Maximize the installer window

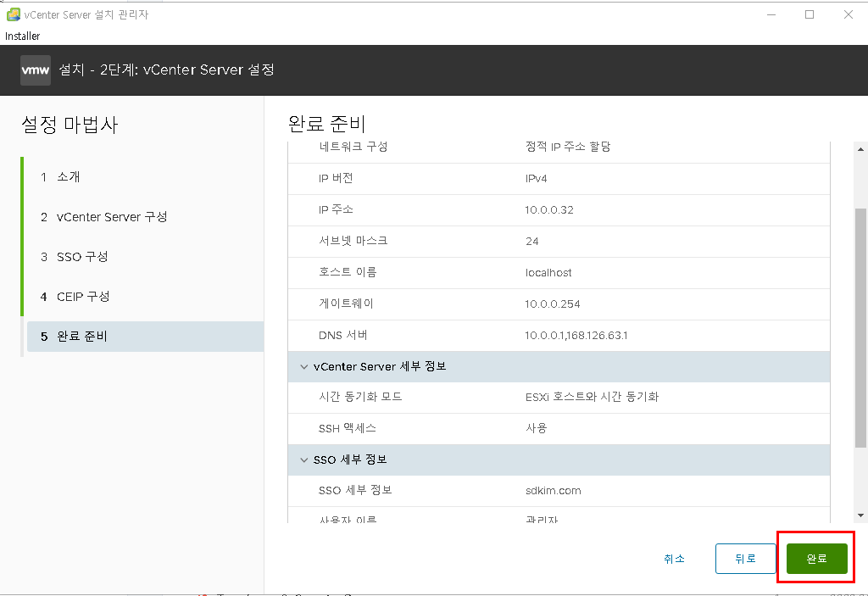point(810,15)
